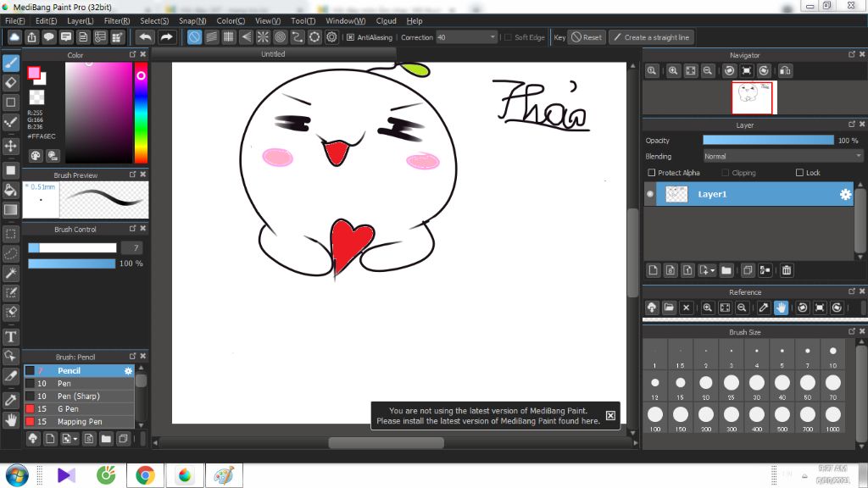Select the Eraser tool
This screenshot has height=488, width=868.
pyautogui.click(x=11, y=83)
